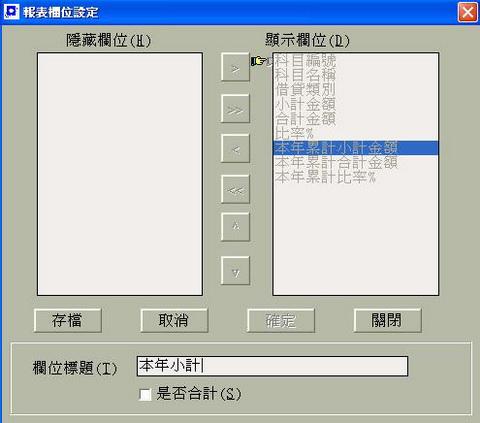Click the 存檔 save button
This screenshot has height=423, width=480.
[x=68, y=321]
